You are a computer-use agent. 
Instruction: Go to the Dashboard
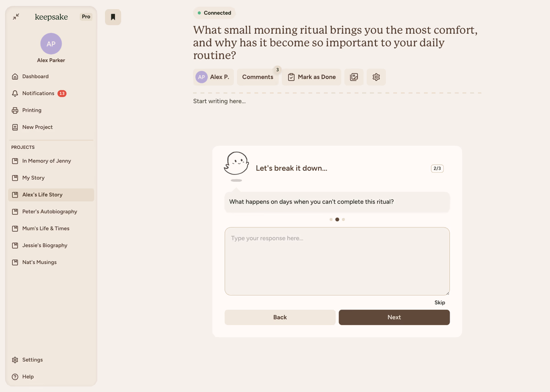tap(35, 76)
